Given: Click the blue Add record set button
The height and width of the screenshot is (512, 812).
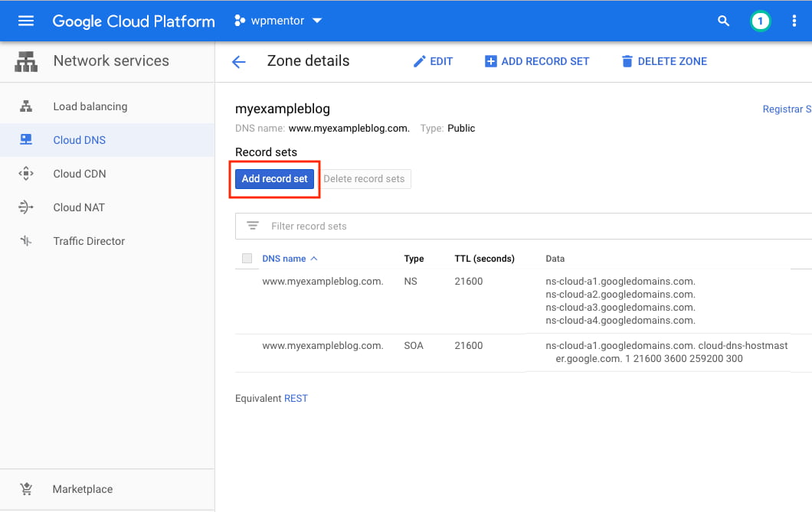Looking at the screenshot, I should click(274, 179).
